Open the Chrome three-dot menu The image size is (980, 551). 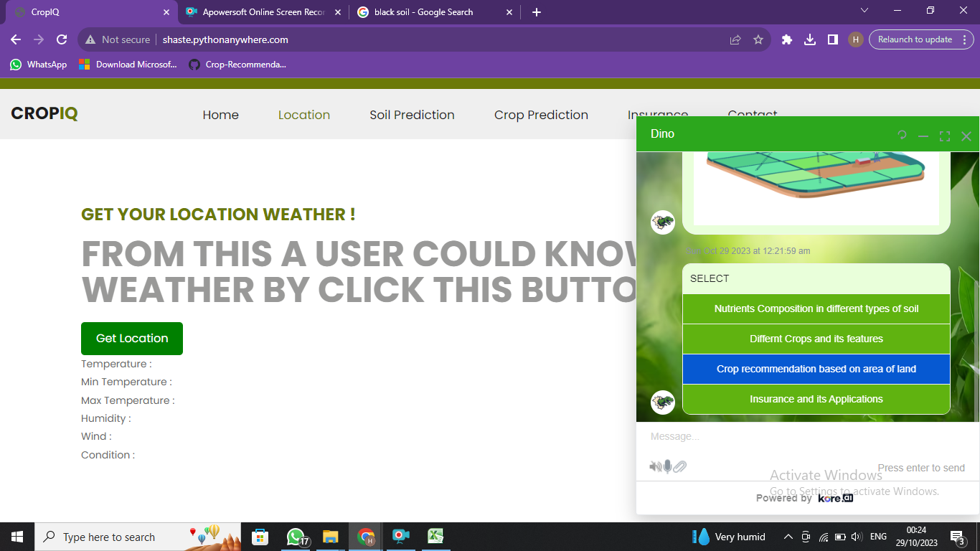(x=965, y=39)
